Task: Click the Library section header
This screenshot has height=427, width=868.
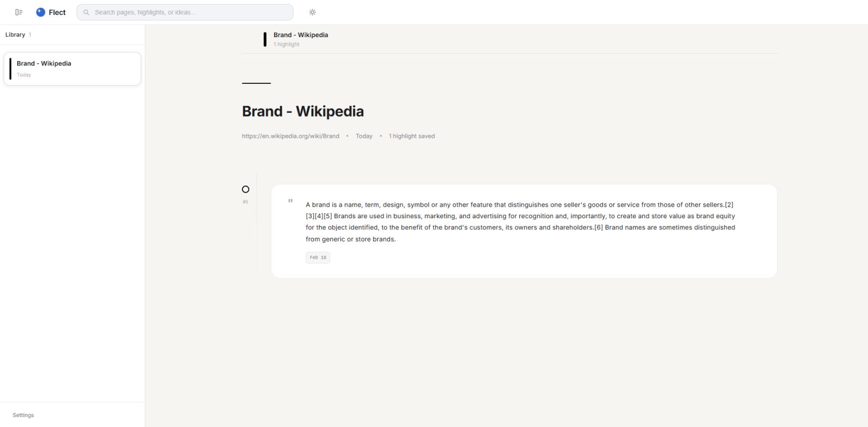Action: pyautogui.click(x=16, y=34)
